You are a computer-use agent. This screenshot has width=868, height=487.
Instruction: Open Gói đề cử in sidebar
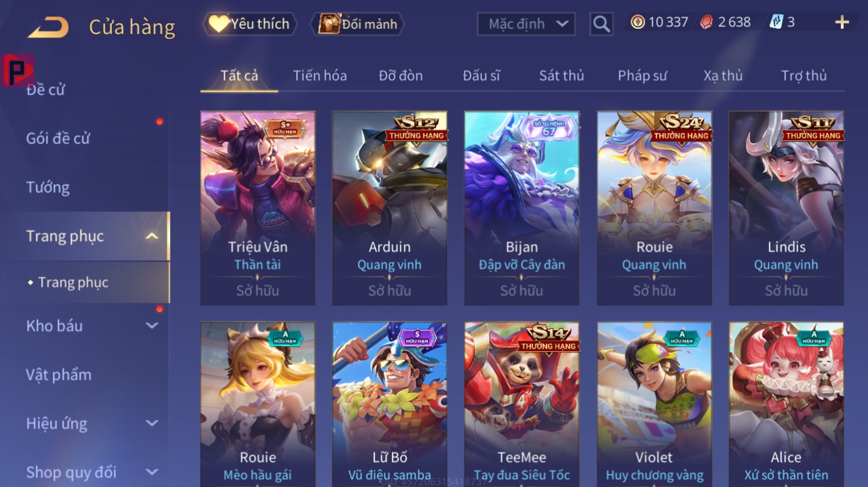coord(58,138)
